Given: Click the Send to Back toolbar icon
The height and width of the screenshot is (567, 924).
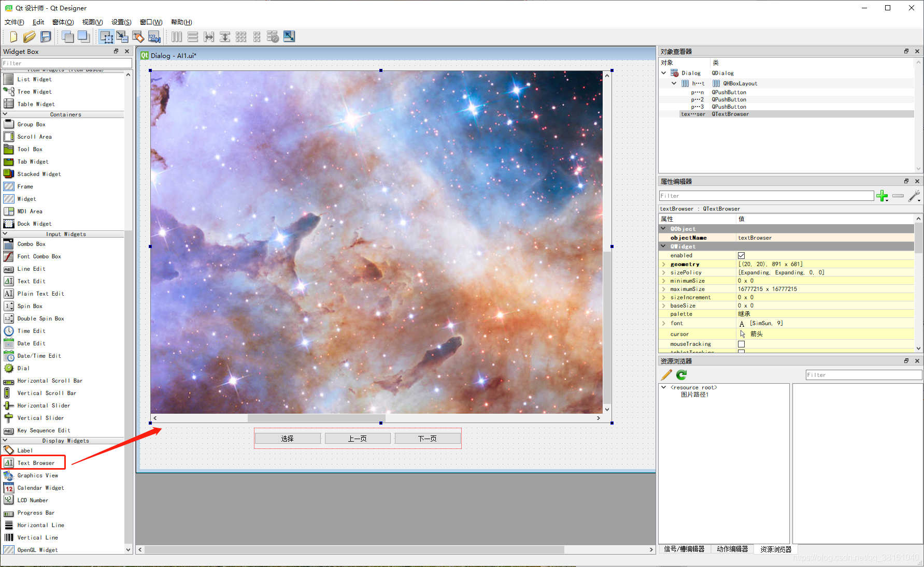Looking at the screenshot, I should pyautogui.click(x=67, y=37).
